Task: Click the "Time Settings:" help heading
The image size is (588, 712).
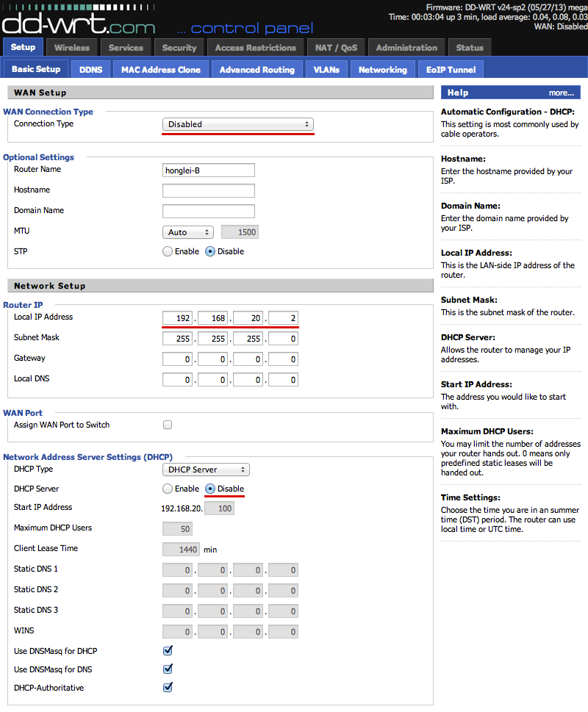Action: (470, 497)
